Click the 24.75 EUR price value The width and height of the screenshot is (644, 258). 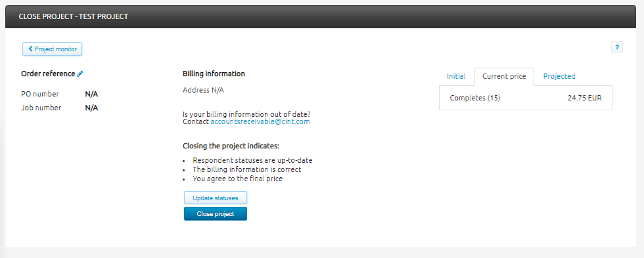click(584, 98)
